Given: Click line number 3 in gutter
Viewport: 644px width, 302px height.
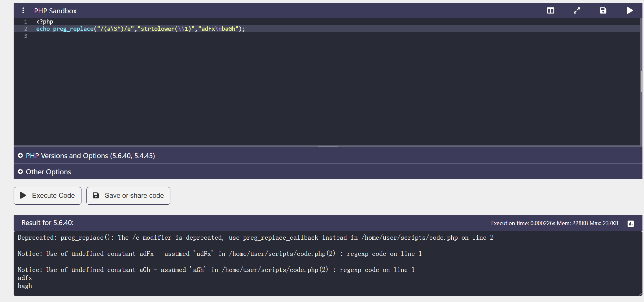Looking at the screenshot, I should click(26, 36).
